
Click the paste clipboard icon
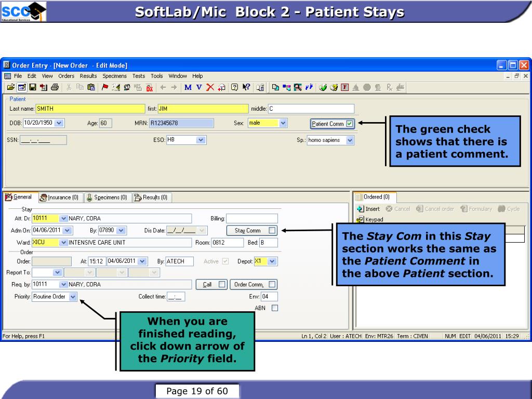pyautogui.click(x=91, y=87)
